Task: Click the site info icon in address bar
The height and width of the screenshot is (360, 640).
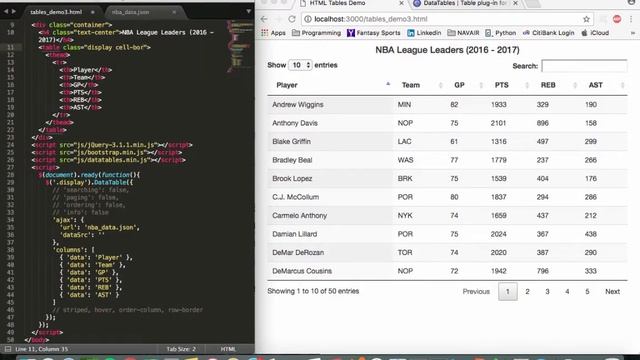Action: point(308,19)
